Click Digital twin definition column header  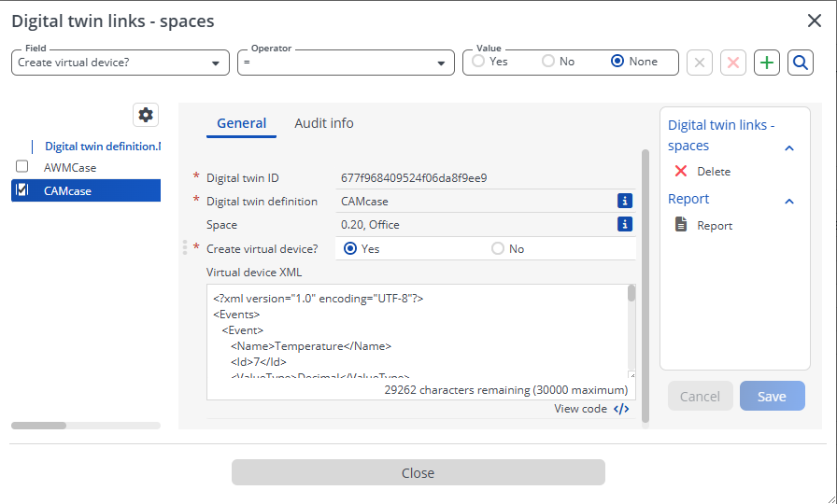103,147
